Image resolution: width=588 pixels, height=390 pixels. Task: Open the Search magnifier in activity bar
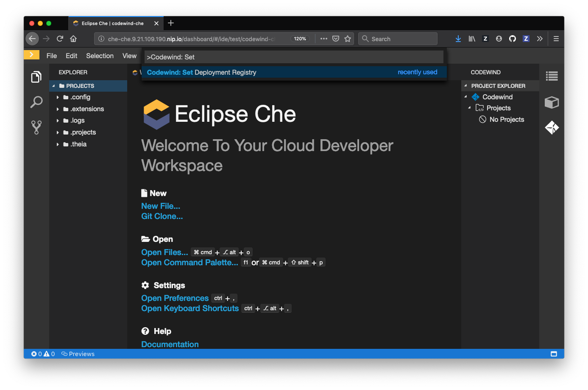click(36, 102)
